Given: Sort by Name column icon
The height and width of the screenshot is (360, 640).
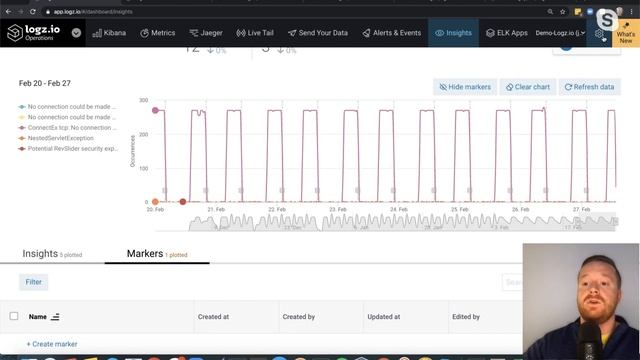Looking at the screenshot, I should 55,317.
